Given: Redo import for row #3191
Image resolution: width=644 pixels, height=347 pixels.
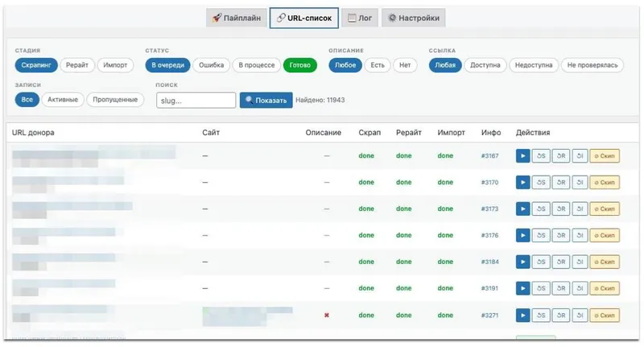Looking at the screenshot, I should [580, 288].
